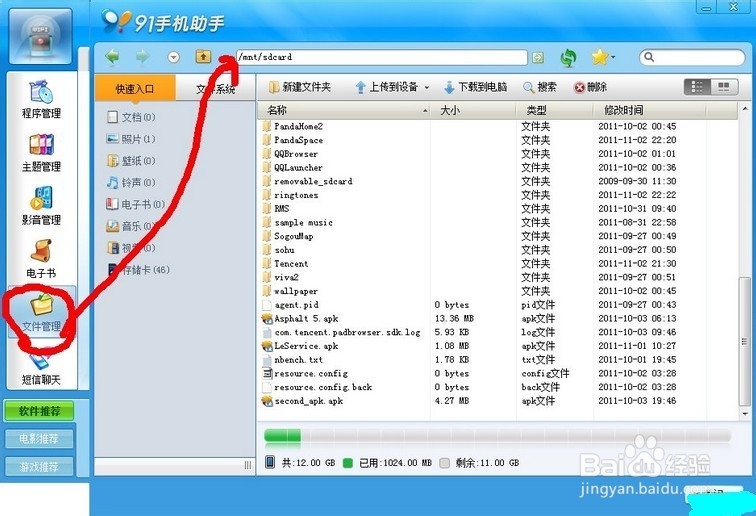Select the Asphalt 5.apk file icon
The width and height of the screenshot is (756, 516).
pyautogui.click(x=267, y=319)
